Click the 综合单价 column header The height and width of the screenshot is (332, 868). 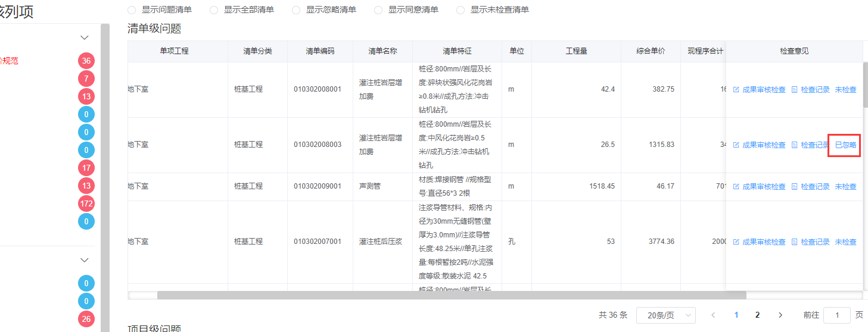[x=651, y=51]
